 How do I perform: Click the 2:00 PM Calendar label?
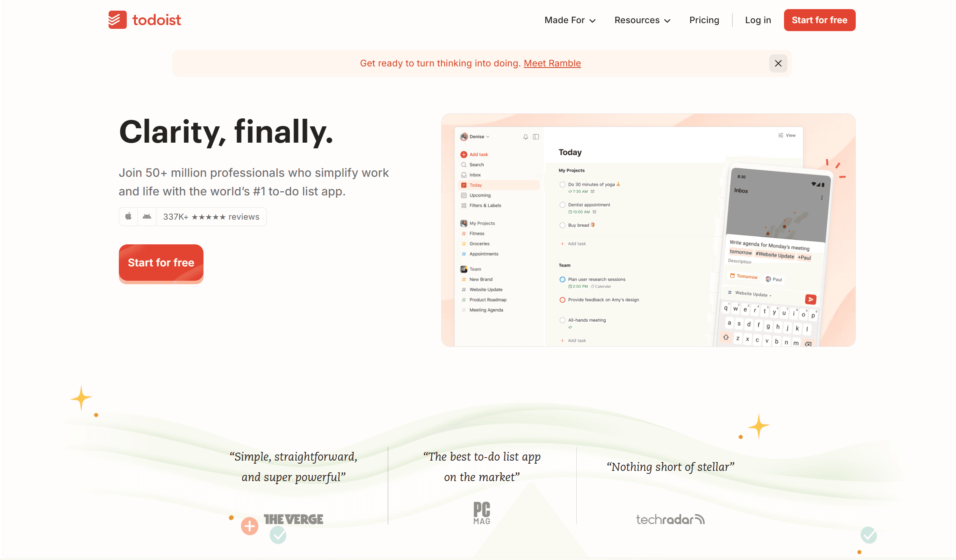[590, 286]
